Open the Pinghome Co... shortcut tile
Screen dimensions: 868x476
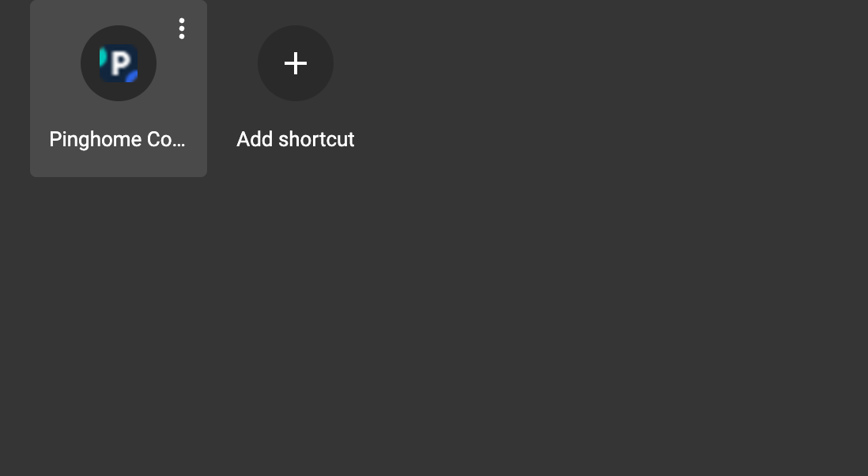point(119,89)
